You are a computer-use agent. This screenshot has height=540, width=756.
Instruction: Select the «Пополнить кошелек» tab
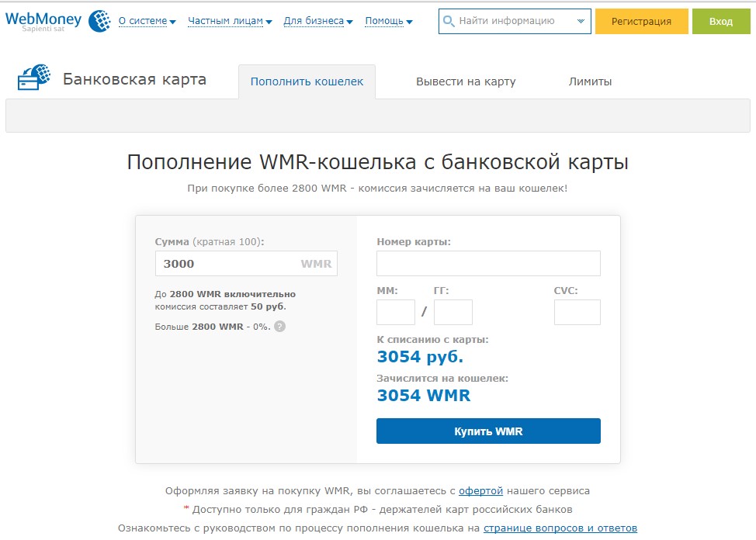click(307, 81)
